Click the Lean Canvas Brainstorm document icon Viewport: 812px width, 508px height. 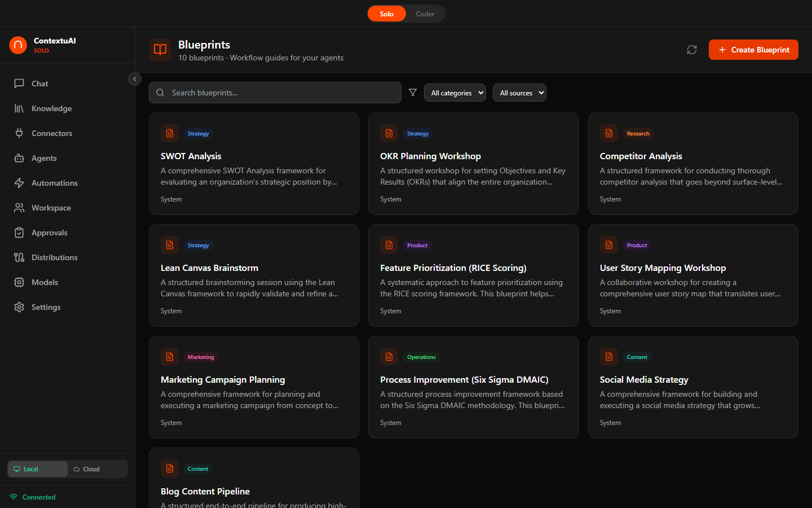170,245
